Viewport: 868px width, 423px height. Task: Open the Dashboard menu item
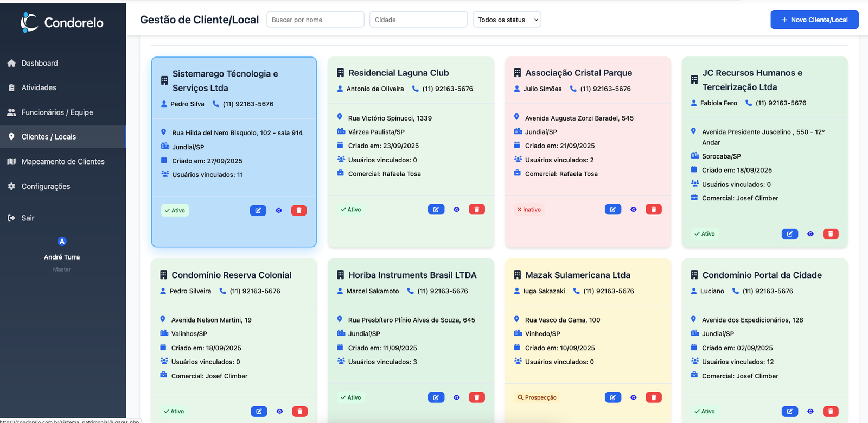[x=40, y=63]
